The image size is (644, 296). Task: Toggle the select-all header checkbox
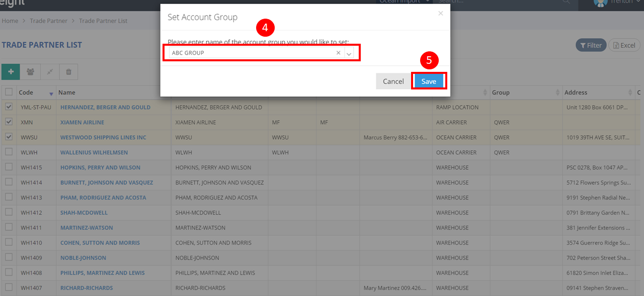tap(9, 92)
